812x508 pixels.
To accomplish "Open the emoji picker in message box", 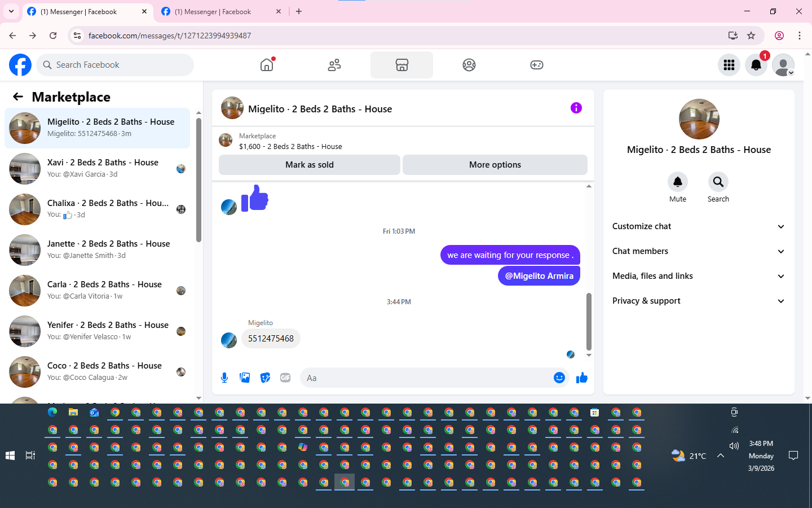I will [559, 378].
